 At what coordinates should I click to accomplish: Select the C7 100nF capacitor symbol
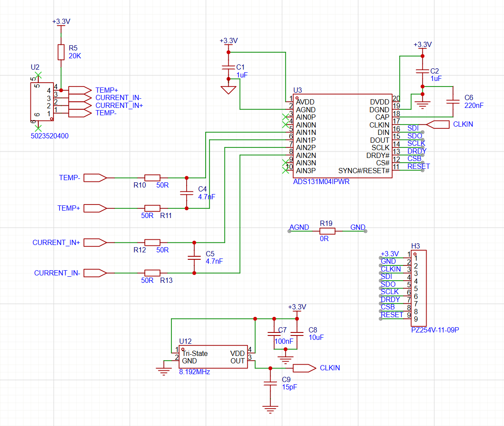[274, 334]
